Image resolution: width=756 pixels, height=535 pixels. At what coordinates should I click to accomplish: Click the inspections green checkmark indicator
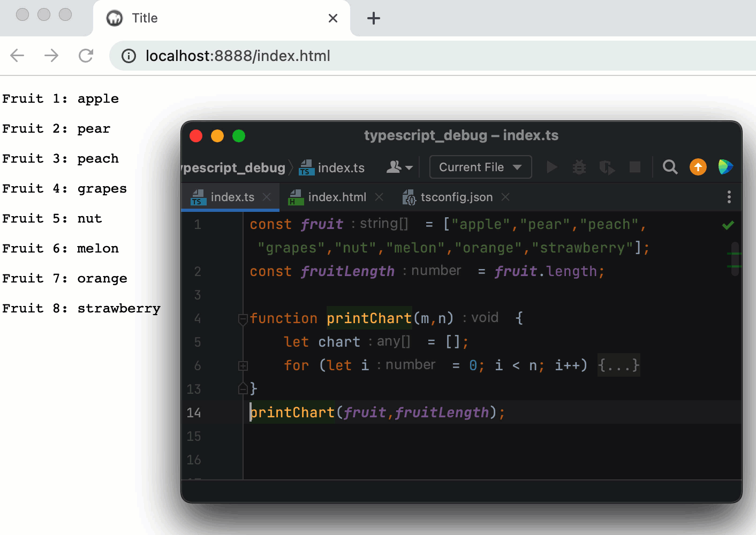click(x=728, y=225)
